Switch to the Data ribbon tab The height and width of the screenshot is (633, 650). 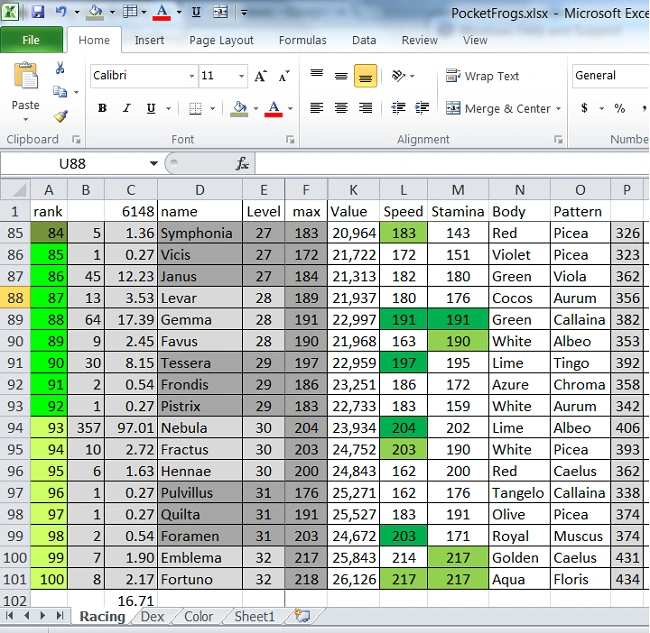[x=364, y=40]
